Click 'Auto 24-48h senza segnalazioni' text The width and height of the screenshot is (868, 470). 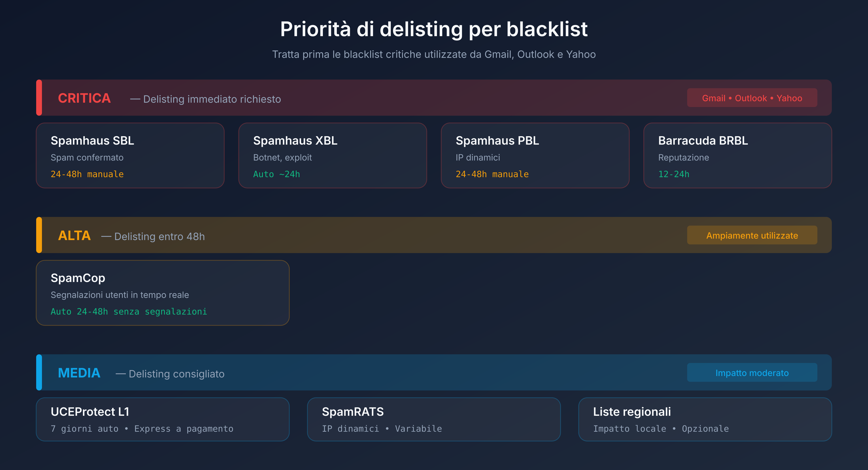[129, 312]
